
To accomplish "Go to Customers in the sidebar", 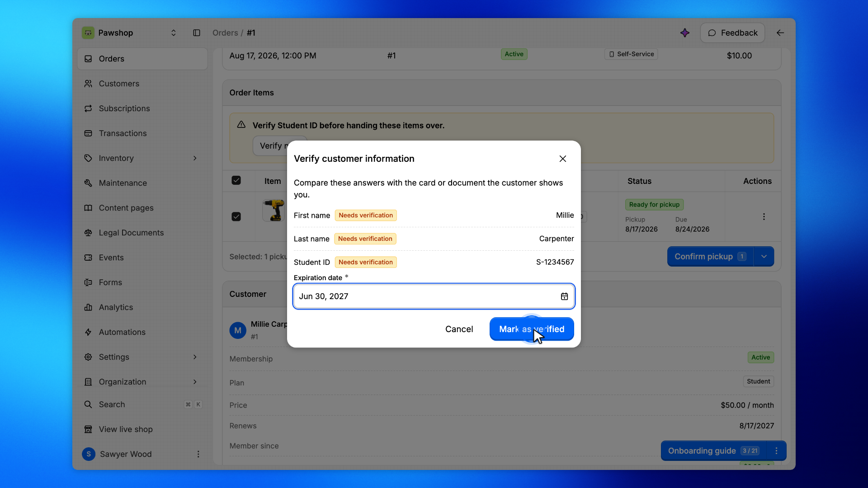I will point(142,84).
